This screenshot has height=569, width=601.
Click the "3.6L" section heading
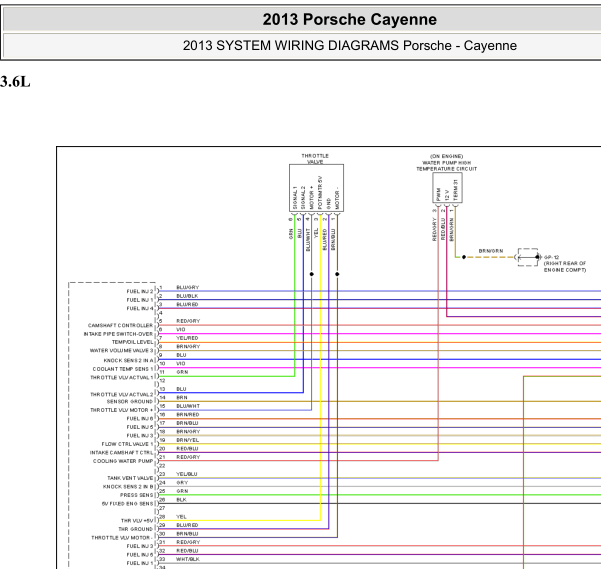point(15,82)
